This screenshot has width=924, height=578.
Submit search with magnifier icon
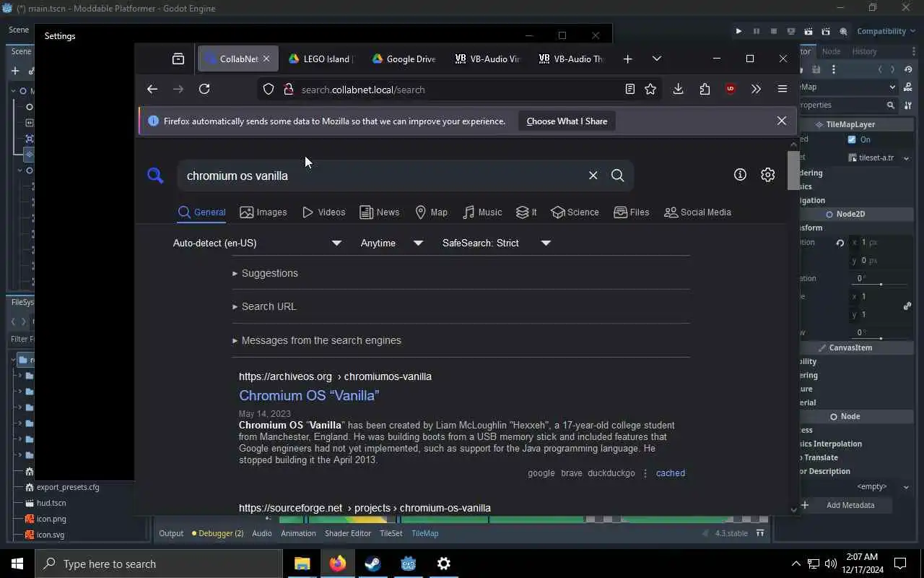click(617, 176)
